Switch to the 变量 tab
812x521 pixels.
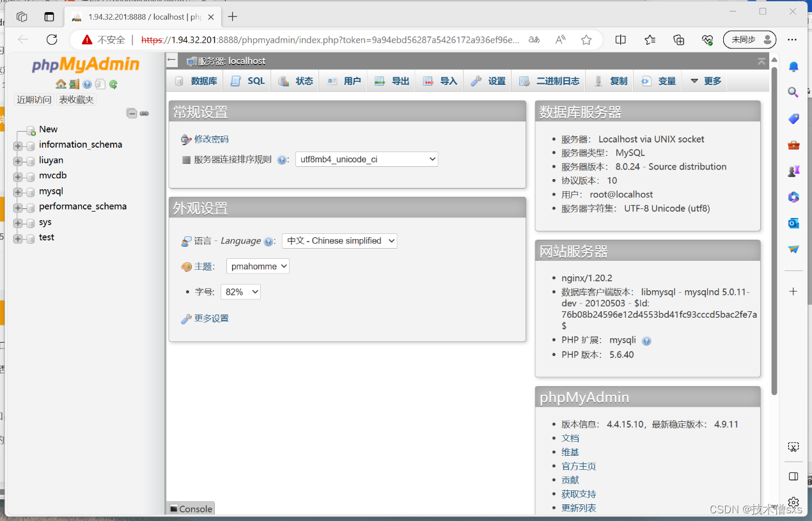point(658,81)
